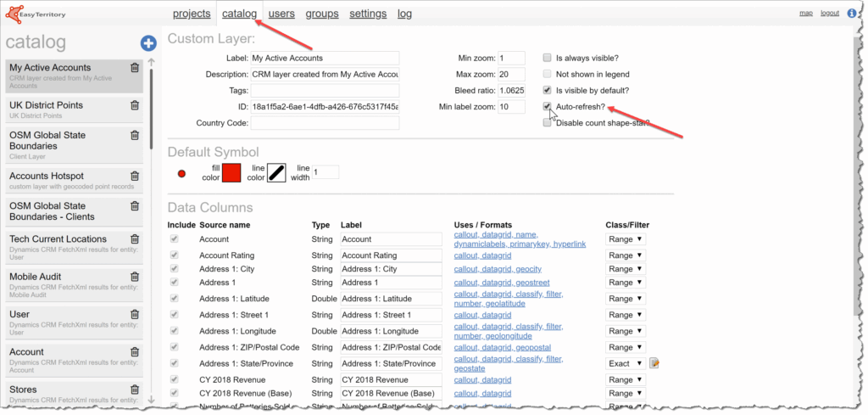Image resolution: width=868 pixels, height=415 pixels.
Task: Click the red default point symbol
Action: [x=181, y=173]
